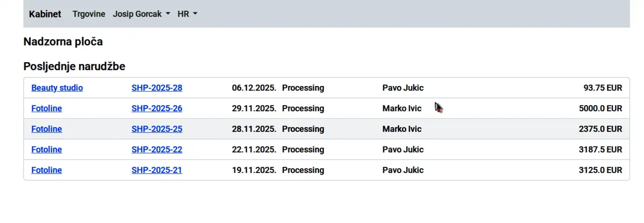This screenshot has width=644, height=223.
Task: Click the 06.12.2025. order date
Action: (x=254, y=88)
